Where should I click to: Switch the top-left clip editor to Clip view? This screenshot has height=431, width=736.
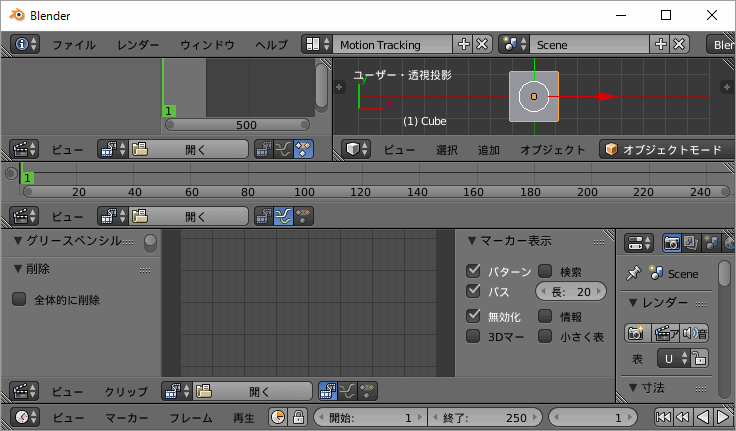(264, 149)
